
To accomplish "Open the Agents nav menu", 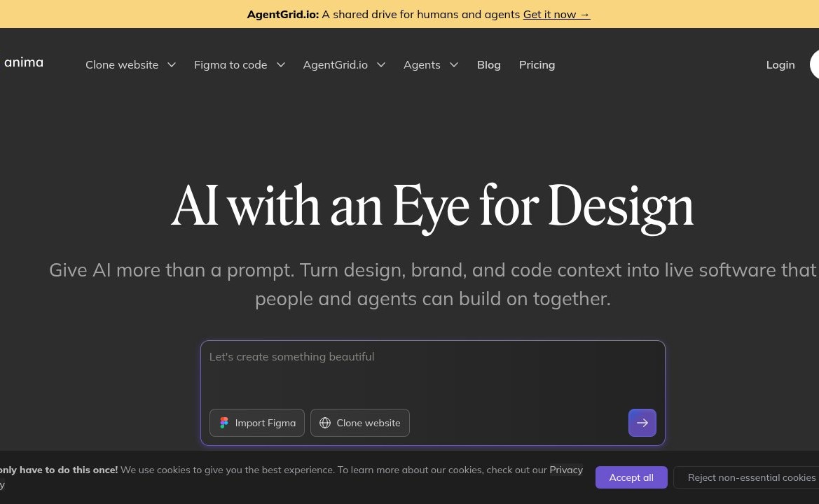I will tap(422, 64).
